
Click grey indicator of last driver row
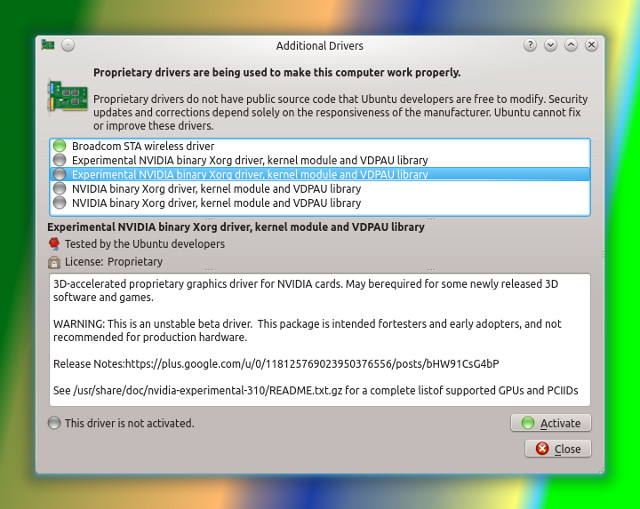tap(60, 202)
